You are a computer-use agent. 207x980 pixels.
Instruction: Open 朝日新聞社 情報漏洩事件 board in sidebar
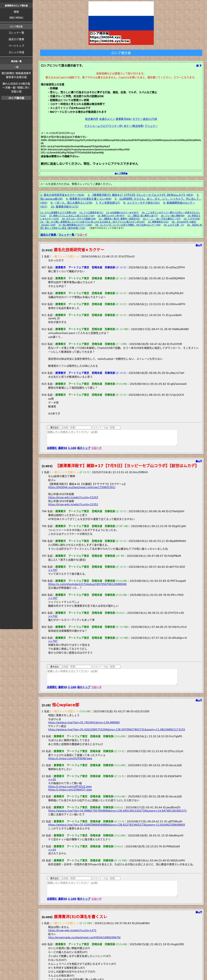coord(16,75)
